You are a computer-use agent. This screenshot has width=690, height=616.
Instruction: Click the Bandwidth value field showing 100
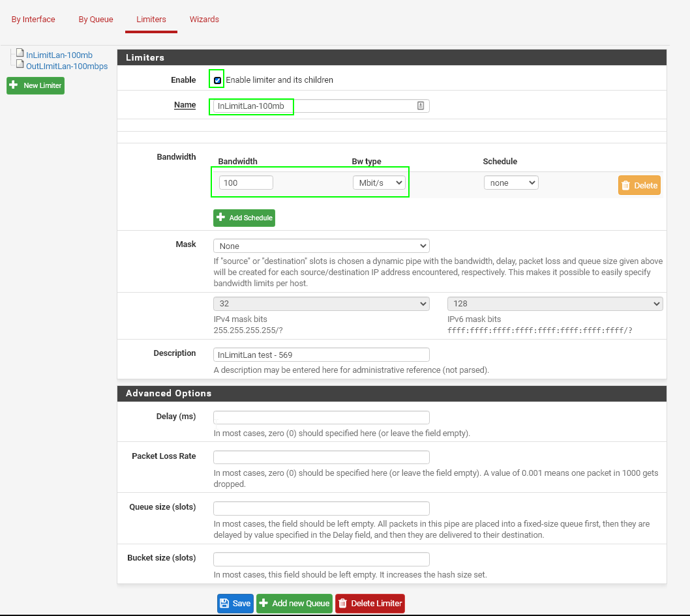pyautogui.click(x=246, y=183)
